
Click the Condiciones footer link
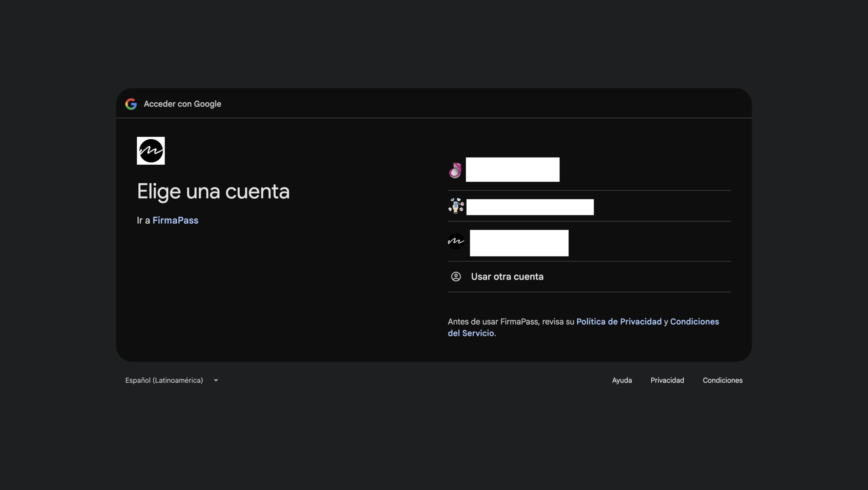pos(723,380)
